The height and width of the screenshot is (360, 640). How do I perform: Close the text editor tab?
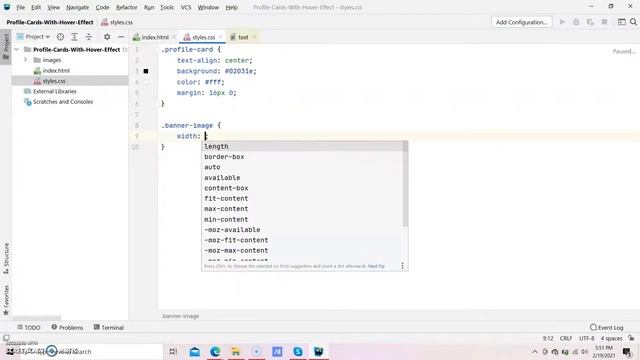click(254, 37)
